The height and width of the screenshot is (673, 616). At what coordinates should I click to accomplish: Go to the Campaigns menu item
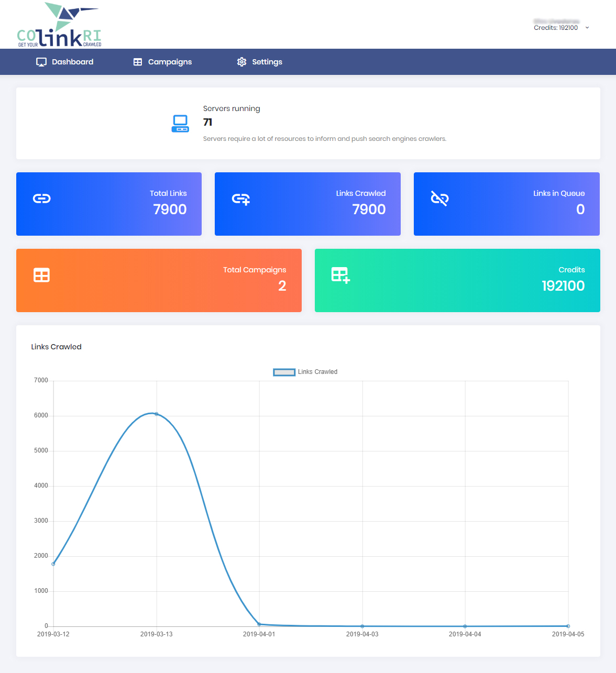170,62
